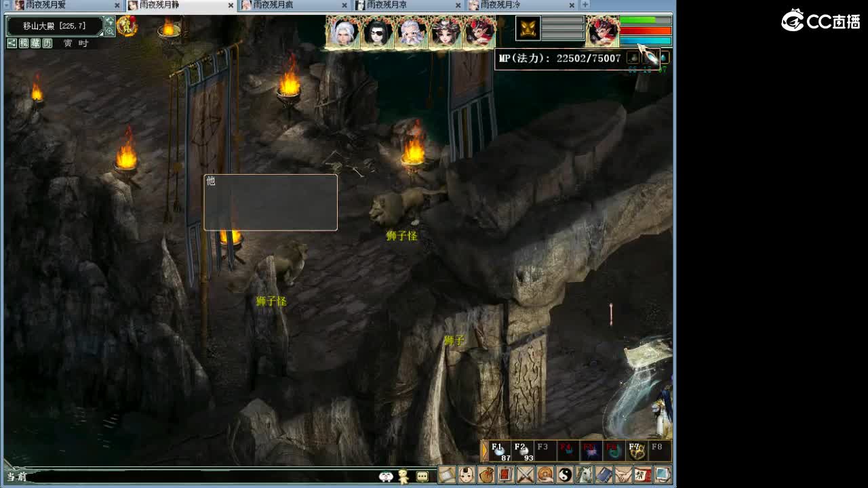Open the blue book icon

point(604,474)
